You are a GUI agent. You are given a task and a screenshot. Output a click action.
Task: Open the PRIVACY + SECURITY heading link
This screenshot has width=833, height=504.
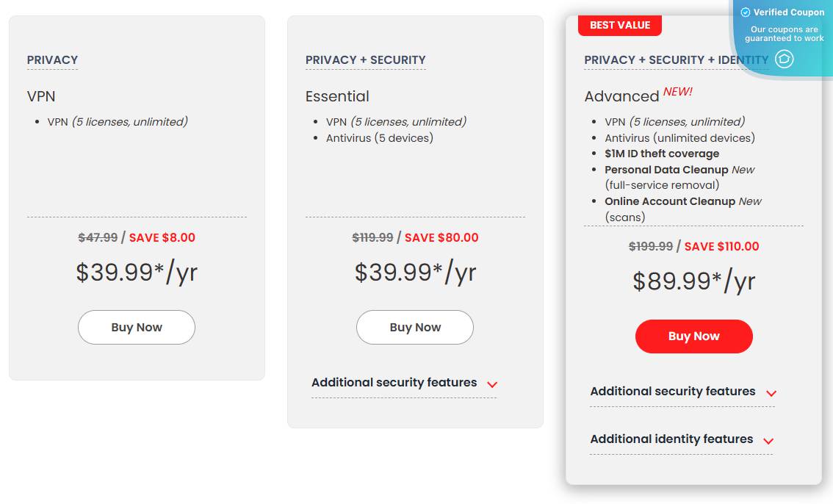pos(365,60)
